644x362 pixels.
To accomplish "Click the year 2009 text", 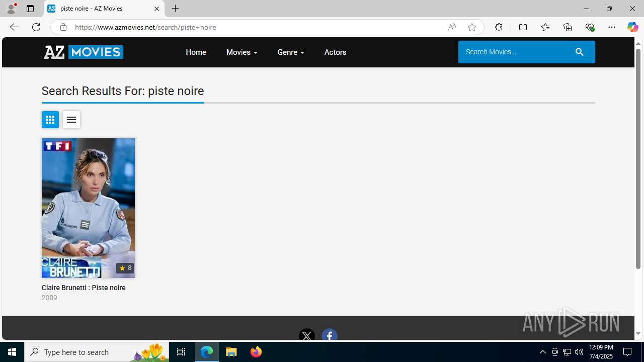I will click(49, 298).
